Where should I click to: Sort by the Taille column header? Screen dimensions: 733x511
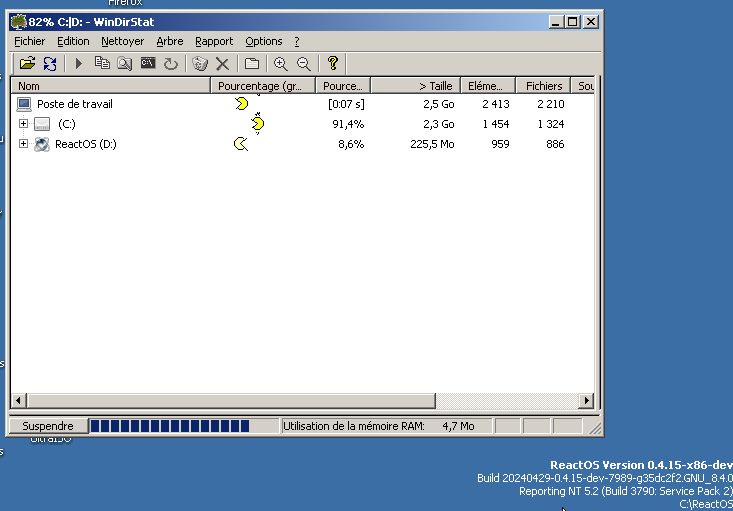coord(416,86)
